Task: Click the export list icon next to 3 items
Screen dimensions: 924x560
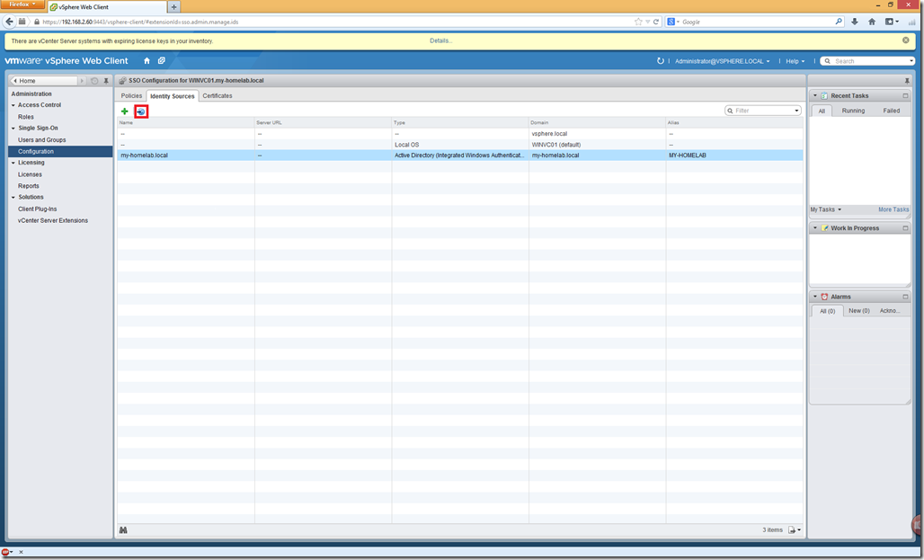Action: [794, 530]
